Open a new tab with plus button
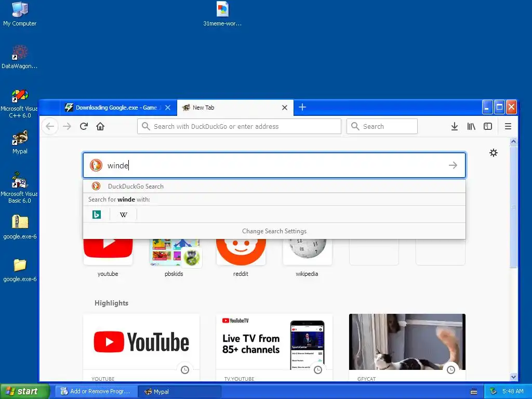 coord(302,107)
